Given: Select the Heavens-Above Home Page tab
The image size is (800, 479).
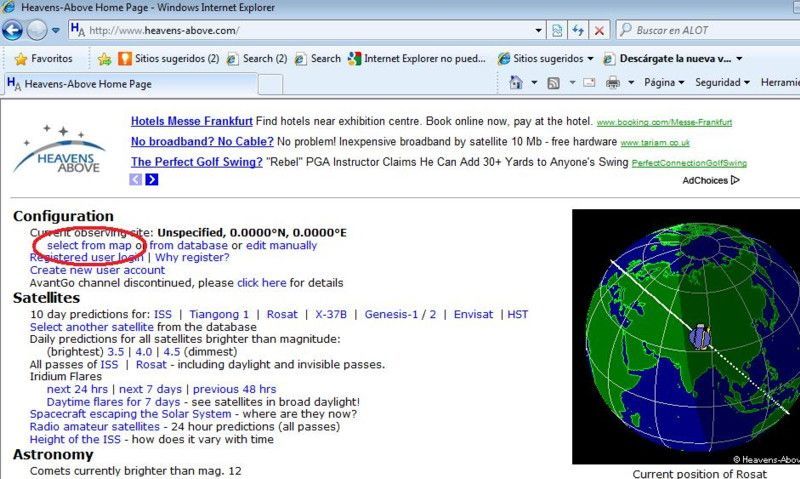Looking at the screenshot, I should 130,84.
